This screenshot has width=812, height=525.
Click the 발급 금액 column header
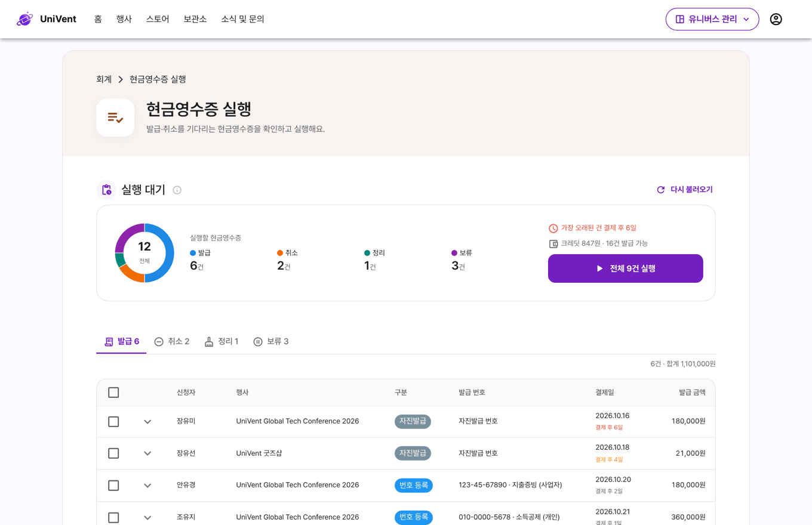692,393
